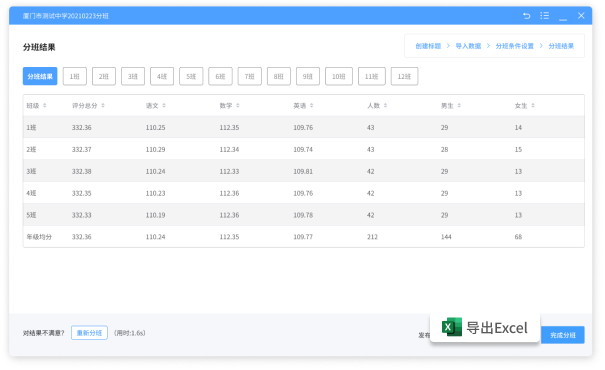Select the 3班 row in the table
Image resolution: width=605 pixels, height=370 pixels.
(304, 171)
